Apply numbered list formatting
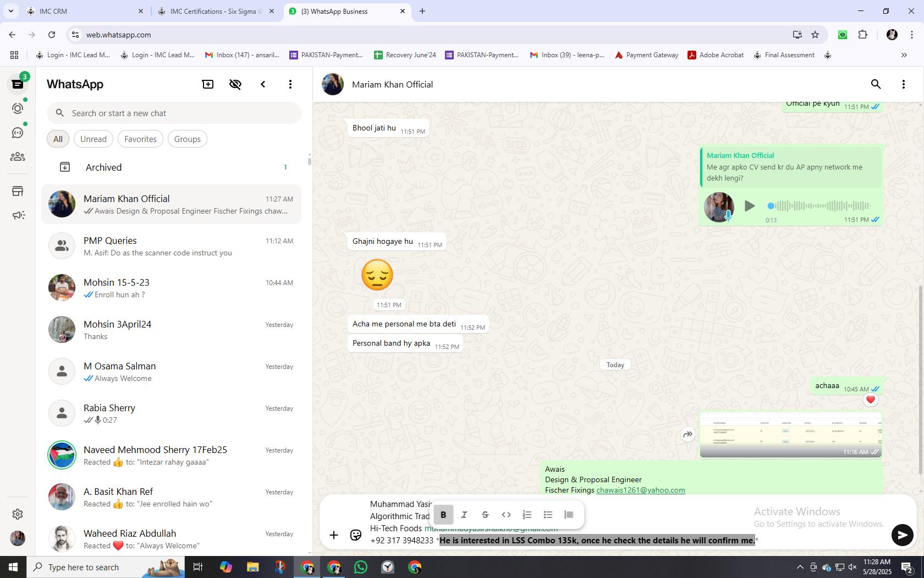The image size is (924, 578). 527,515
